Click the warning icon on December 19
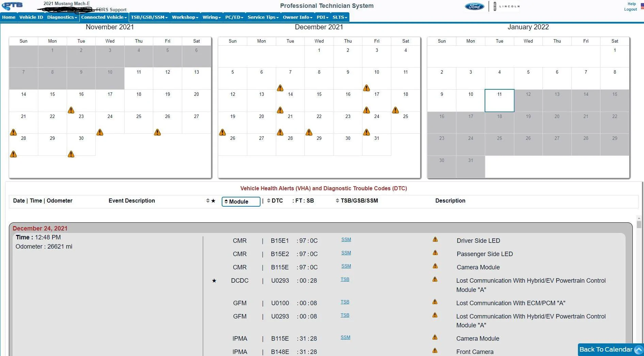 coord(222,132)
